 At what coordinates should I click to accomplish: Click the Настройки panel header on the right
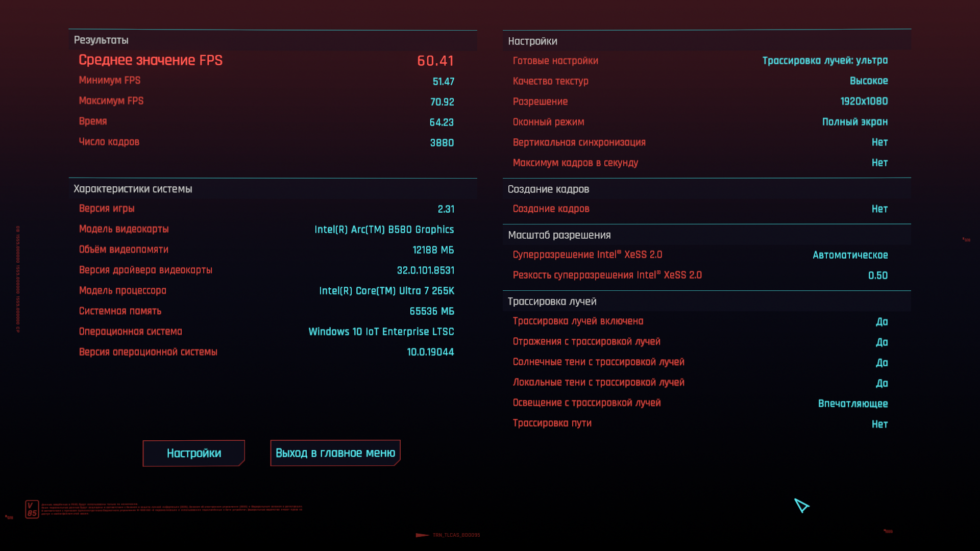pos(532,41)
